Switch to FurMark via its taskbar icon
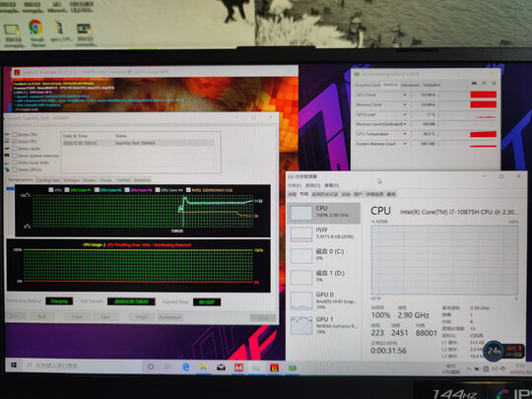The image size is (532, 399). (274, 367)
